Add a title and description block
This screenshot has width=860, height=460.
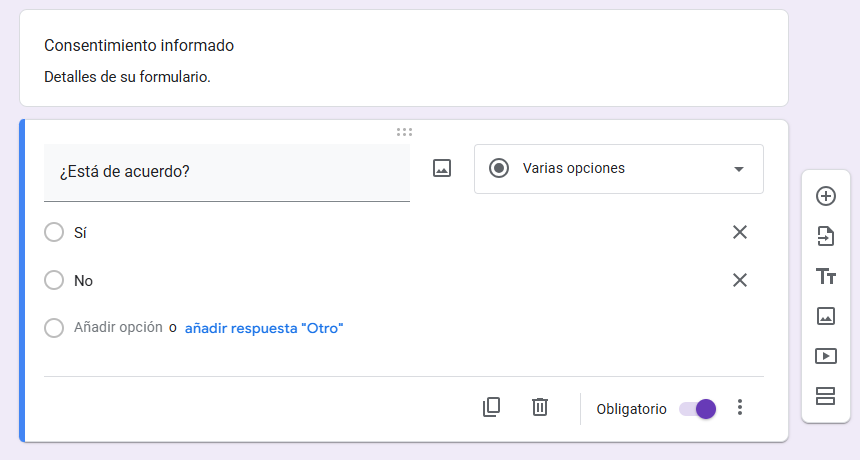click(825, 276)
